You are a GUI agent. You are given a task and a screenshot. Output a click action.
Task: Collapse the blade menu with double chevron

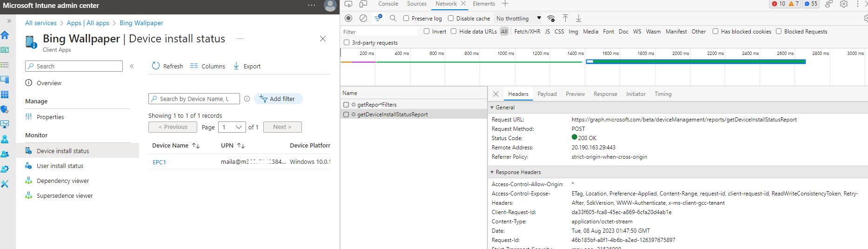(x=132, y=66)
